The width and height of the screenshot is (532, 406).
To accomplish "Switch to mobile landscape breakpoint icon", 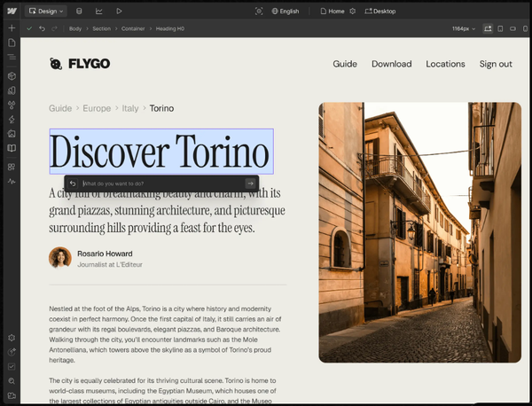I will click(513, 29).
